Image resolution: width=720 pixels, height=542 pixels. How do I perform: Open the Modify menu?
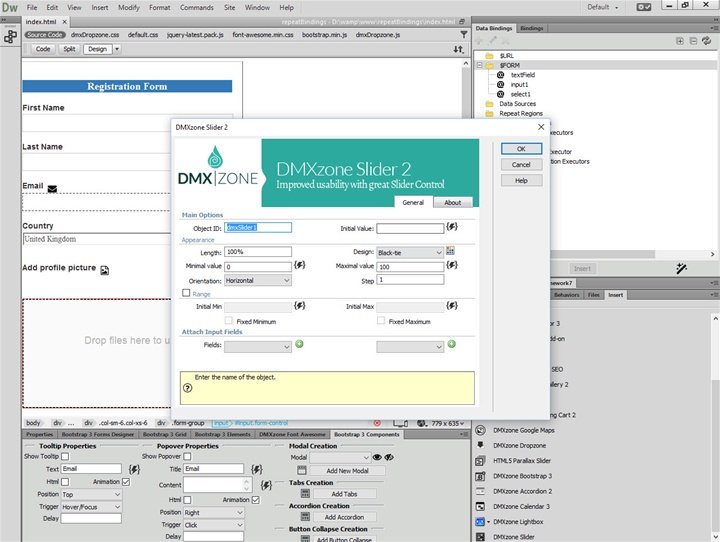pos(129,7)
